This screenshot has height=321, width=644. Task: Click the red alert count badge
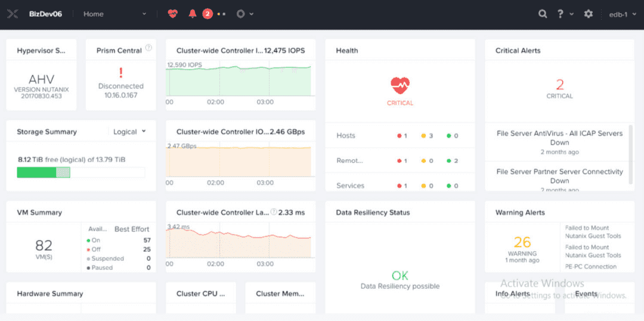click(207, 14)
